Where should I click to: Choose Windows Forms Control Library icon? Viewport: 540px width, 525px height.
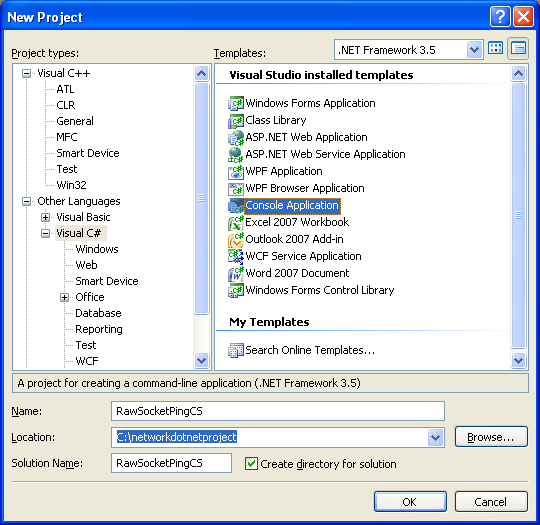[x=236, y=290]
